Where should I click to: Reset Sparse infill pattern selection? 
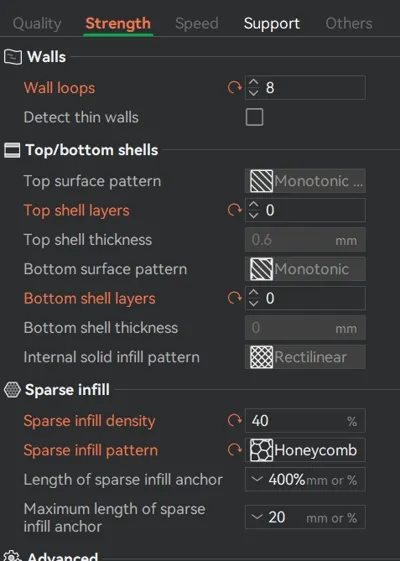tap(235, 450)
